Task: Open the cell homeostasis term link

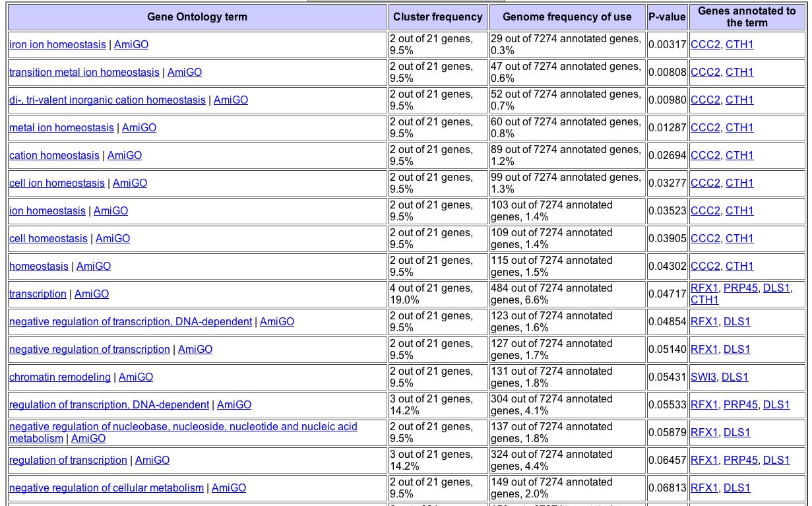Action: [x=48, y=239]
